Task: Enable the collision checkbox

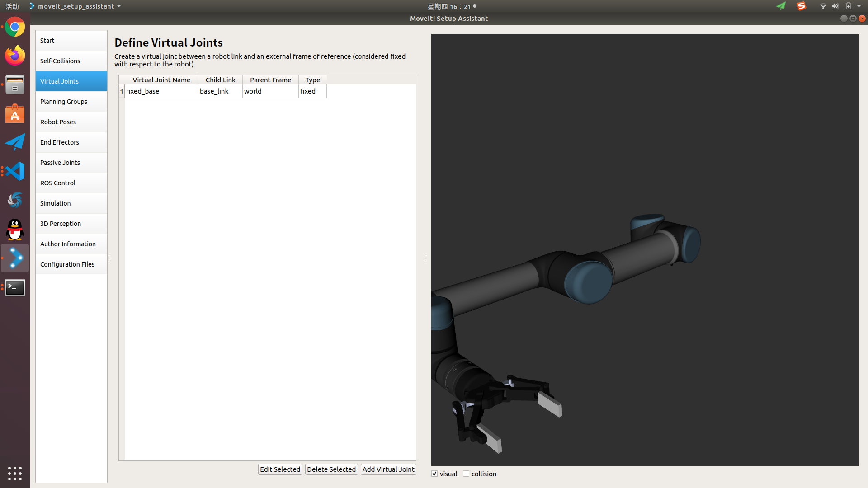Action: [x=466, y=474]
